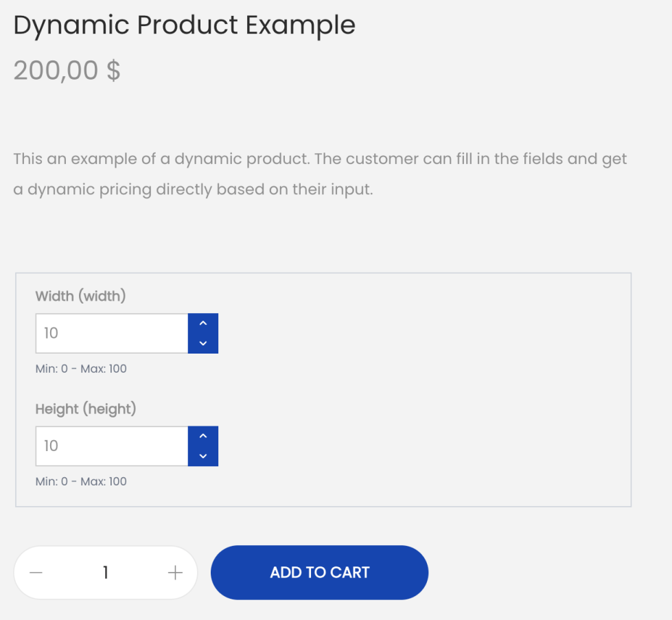Click the 'Height (height)' label

pos(86,409)
